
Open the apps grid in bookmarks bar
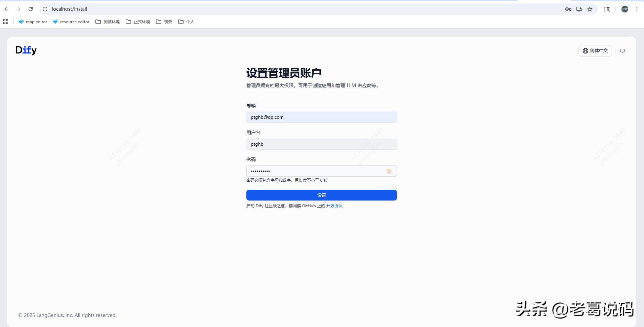[x=6, y=22]
